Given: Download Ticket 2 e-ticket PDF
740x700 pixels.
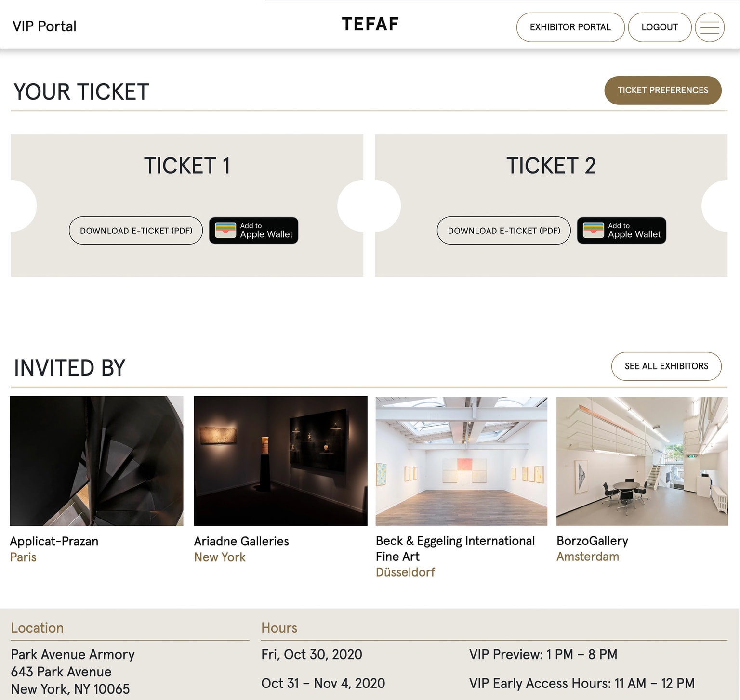Looking at the screenshot, I should tap(503, 231).
